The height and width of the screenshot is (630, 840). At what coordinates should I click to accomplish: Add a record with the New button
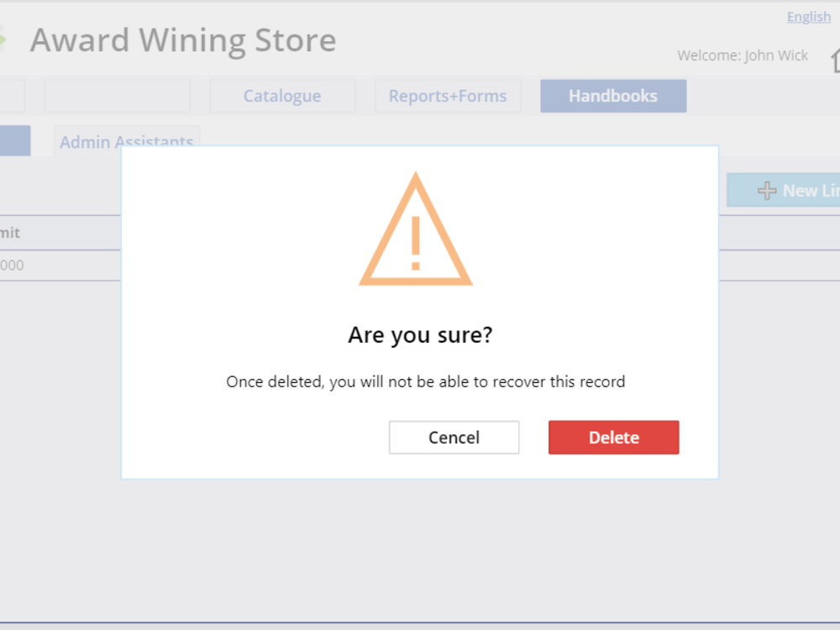tap(783, 190)
